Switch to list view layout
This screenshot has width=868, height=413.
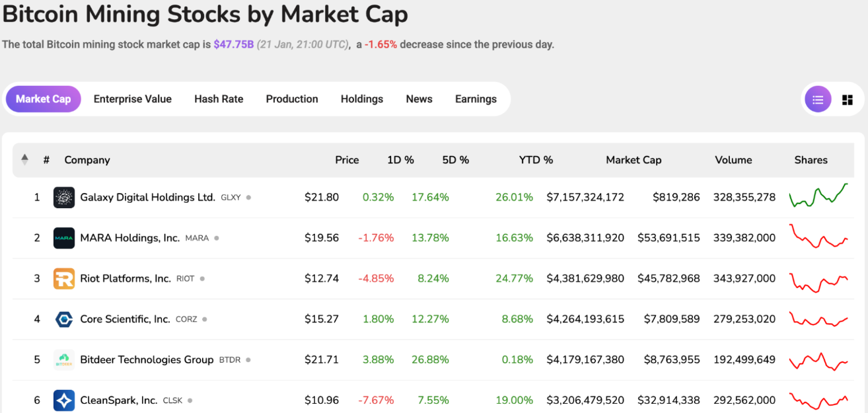[818, 100]
